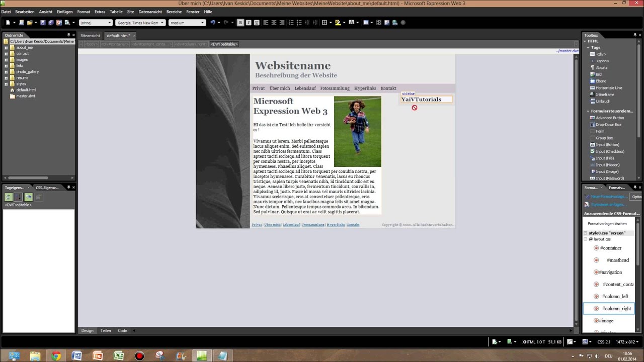Open the font dropdown Georgia, Times New Roman

tap(140, 23)
